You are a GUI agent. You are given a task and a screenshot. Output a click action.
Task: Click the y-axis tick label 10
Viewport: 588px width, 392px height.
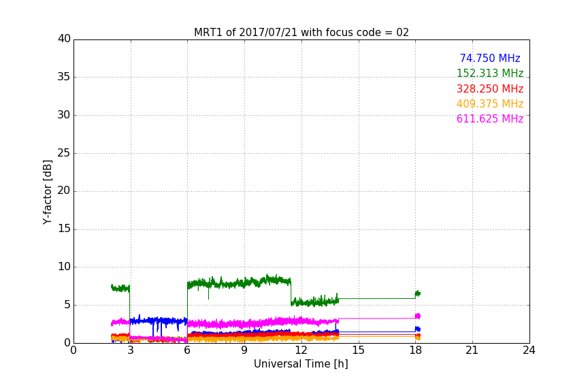[x=64, y=267]
